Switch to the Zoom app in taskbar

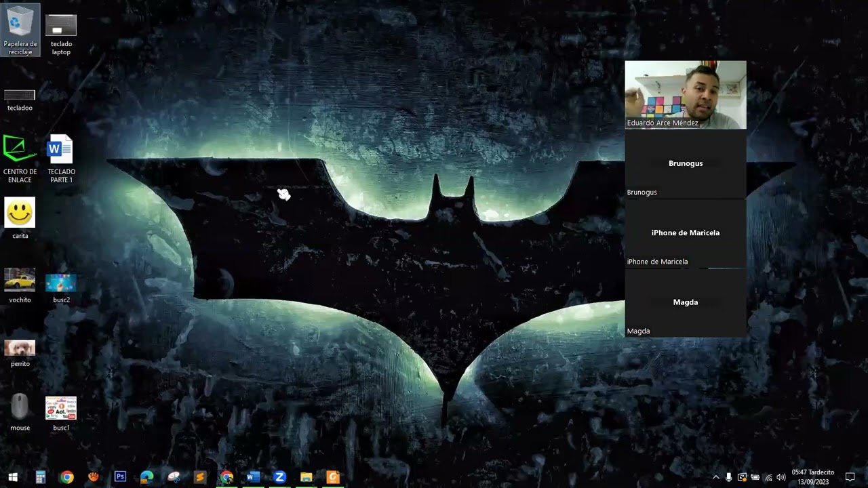(279, 477)
